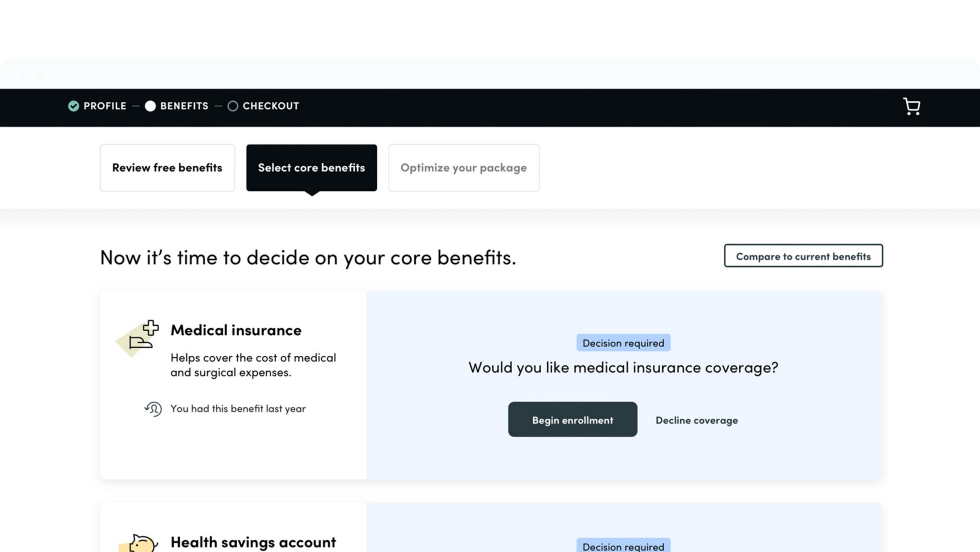The image size is (980, 552).
Task: Open the shopping cart icon
Action: [x=911, y=106]
